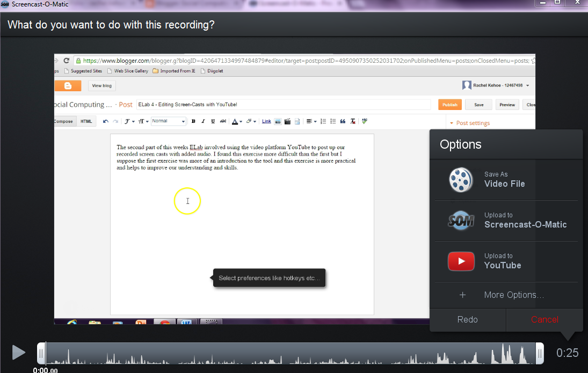Image resolution: width=588 pixels, height=373 pixels.
Task: Click the film reel Save As Video File icon
Action: coord(461,180)
